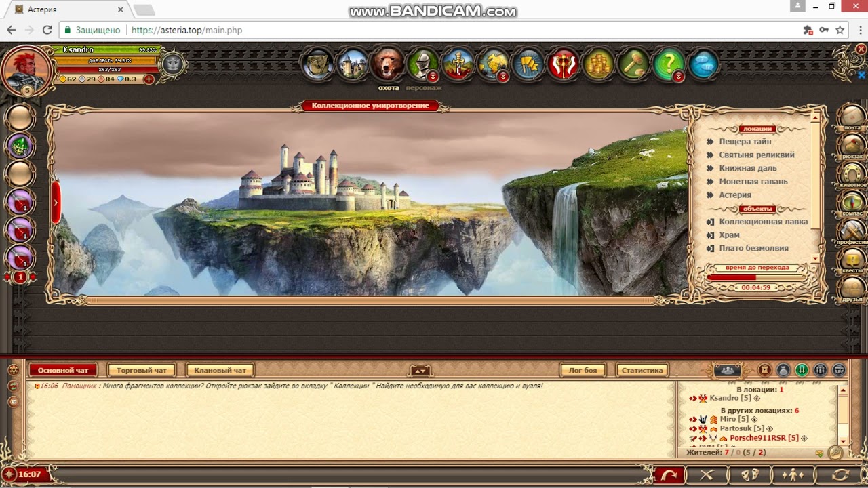The width and height of the screenshot is (868, 488).
Task: Expand dropdown arrow under the knight helmet icon
Action: coord(433,77)
